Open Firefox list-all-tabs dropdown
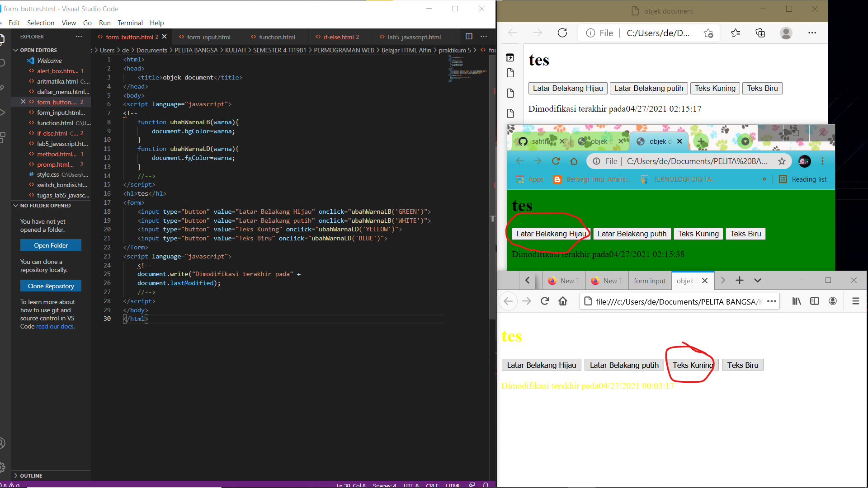Image resolution: width=868 pixels, height=488 pixels. pos(758,280)
